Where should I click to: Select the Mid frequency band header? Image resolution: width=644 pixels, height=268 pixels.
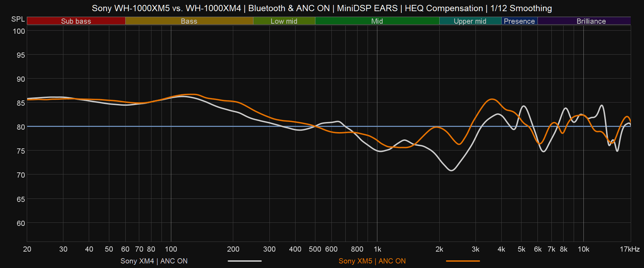coord(377,21)
